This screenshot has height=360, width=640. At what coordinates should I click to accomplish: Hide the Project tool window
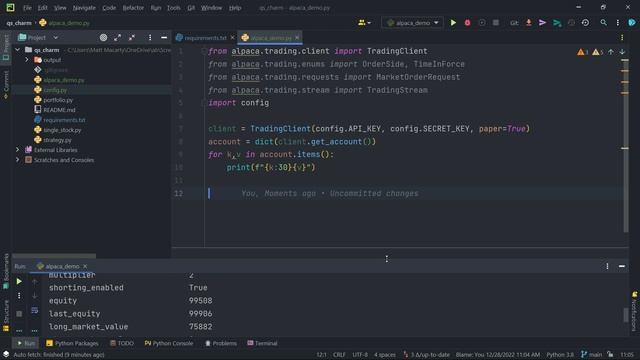(164, 38)
